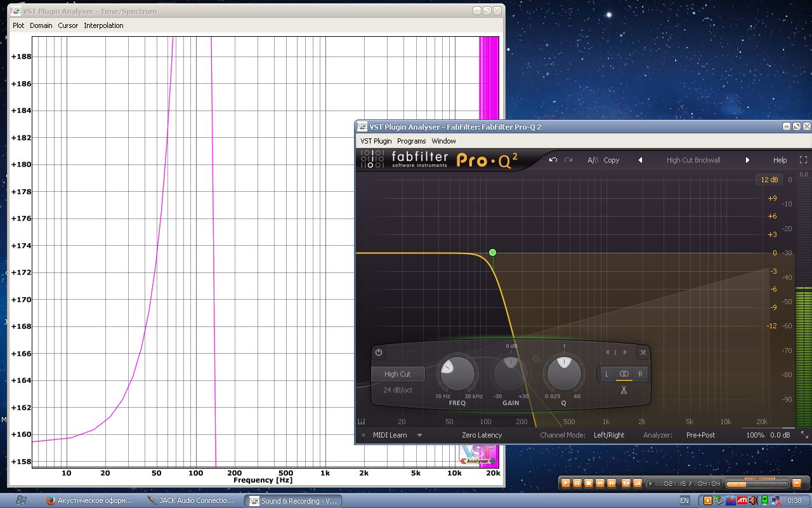The width and height of the screenshot is (812, 508).
Task: Select stereo linked channel button
Action: 624,374
